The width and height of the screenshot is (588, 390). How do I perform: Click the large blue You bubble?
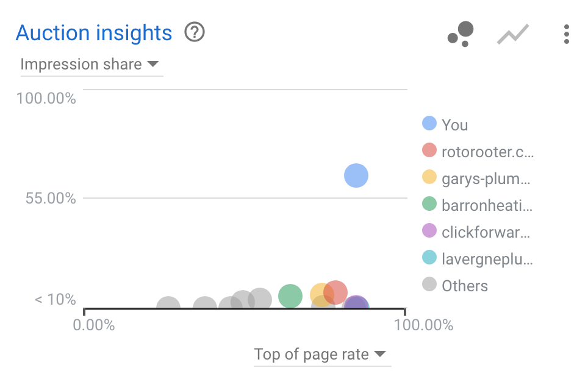click(x=356, y=175)
